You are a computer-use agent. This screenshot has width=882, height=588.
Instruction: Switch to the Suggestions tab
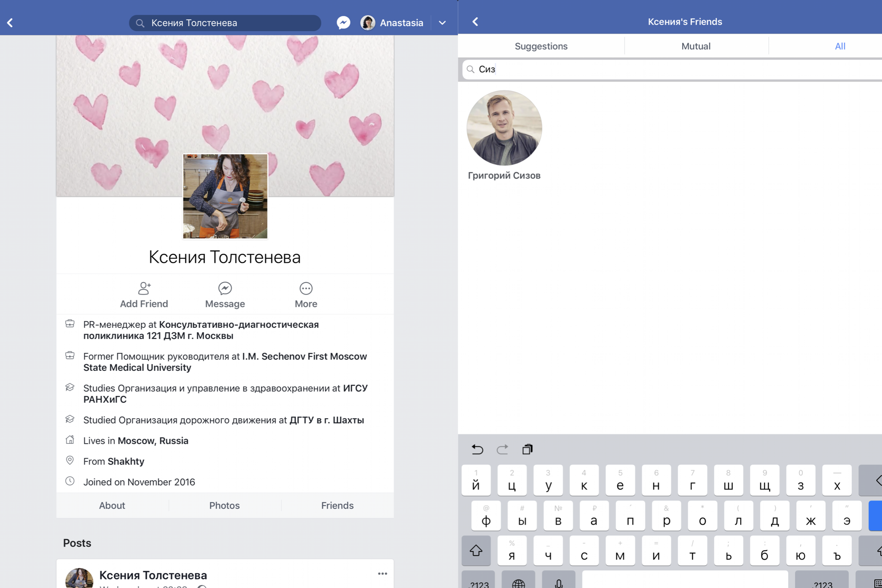[x=541, y=46]
